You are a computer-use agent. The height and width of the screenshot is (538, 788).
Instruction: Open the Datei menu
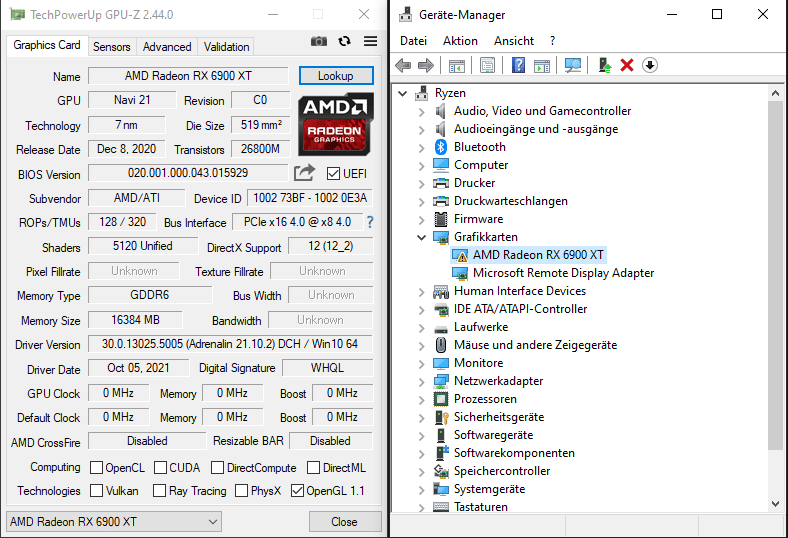tap(414, 41)
